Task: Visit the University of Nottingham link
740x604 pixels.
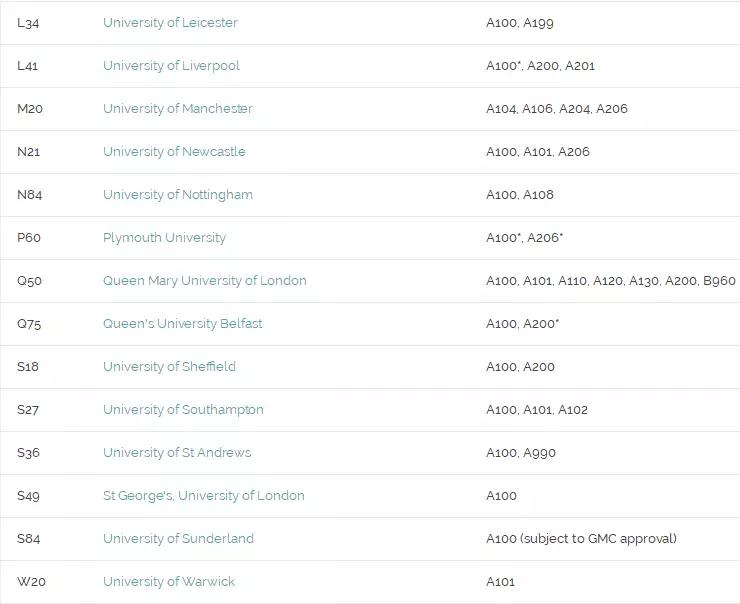Action: 178,195
